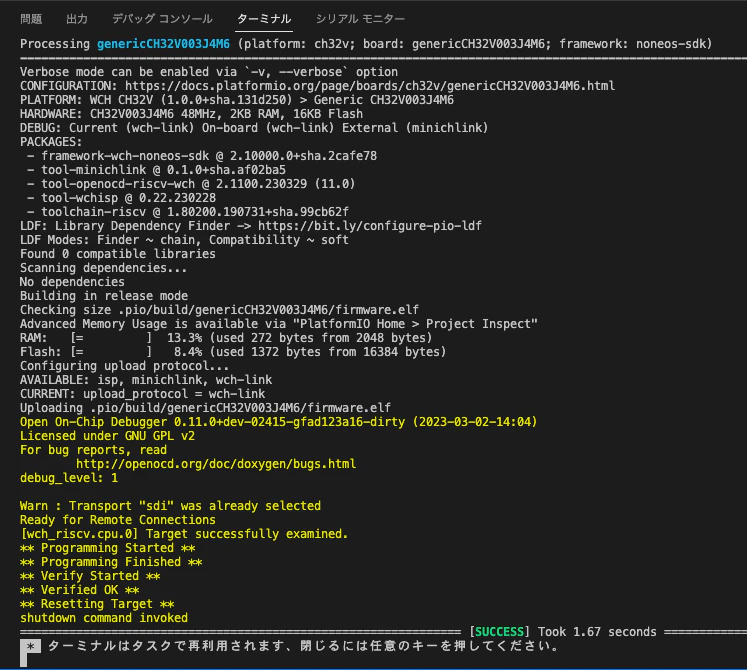This screenshot has width=747, height=670.
Task: Open the docs.platformio.org configuration URL
Action: [370, 86]
